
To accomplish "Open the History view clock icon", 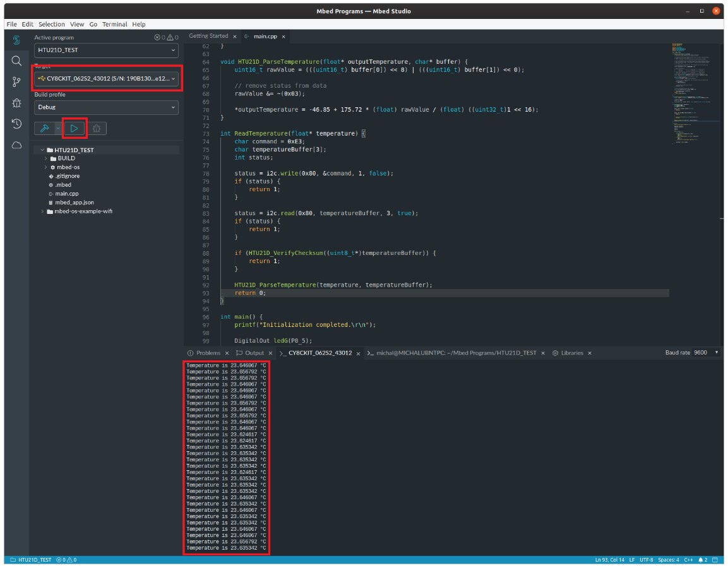I will (x=16, y=124).
